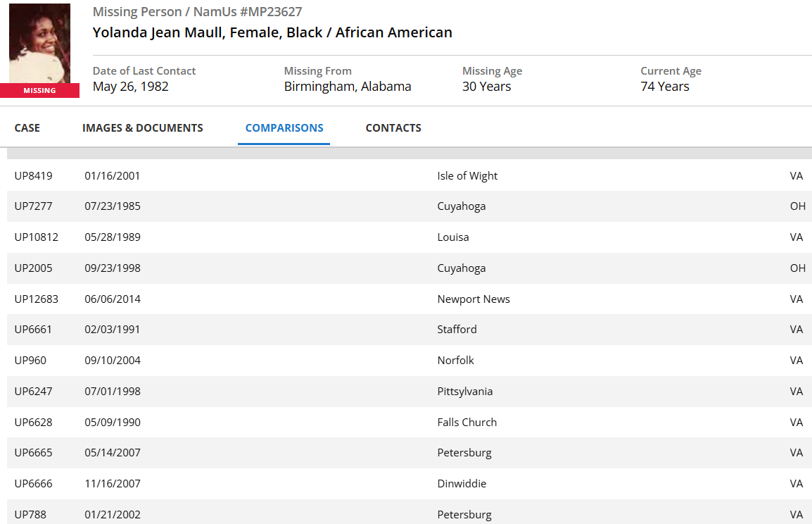Click the date 07/01/1998
The image size is (812, 524).
tap(113, 392)
